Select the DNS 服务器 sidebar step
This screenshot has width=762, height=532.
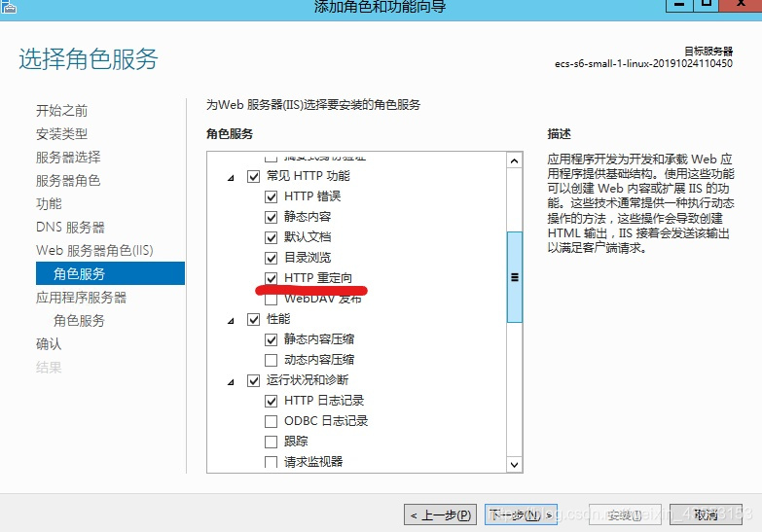[70, 228]
